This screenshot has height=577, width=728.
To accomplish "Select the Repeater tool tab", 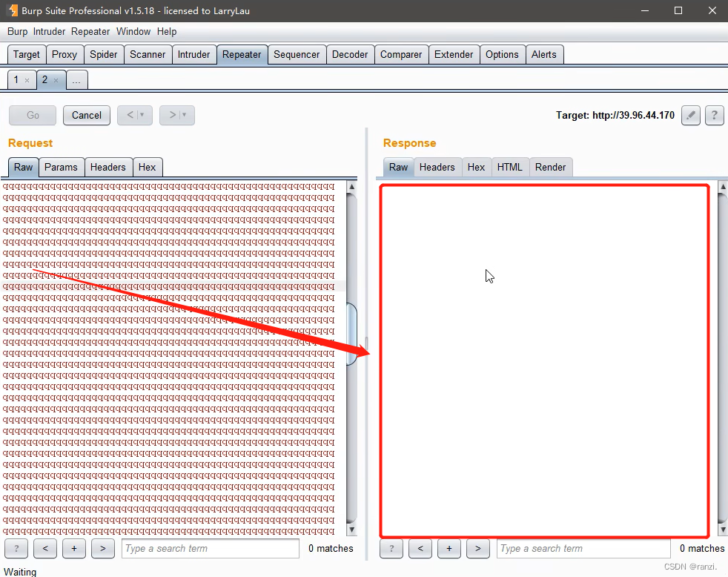I will pyautogui.click(x=242, y=54).
